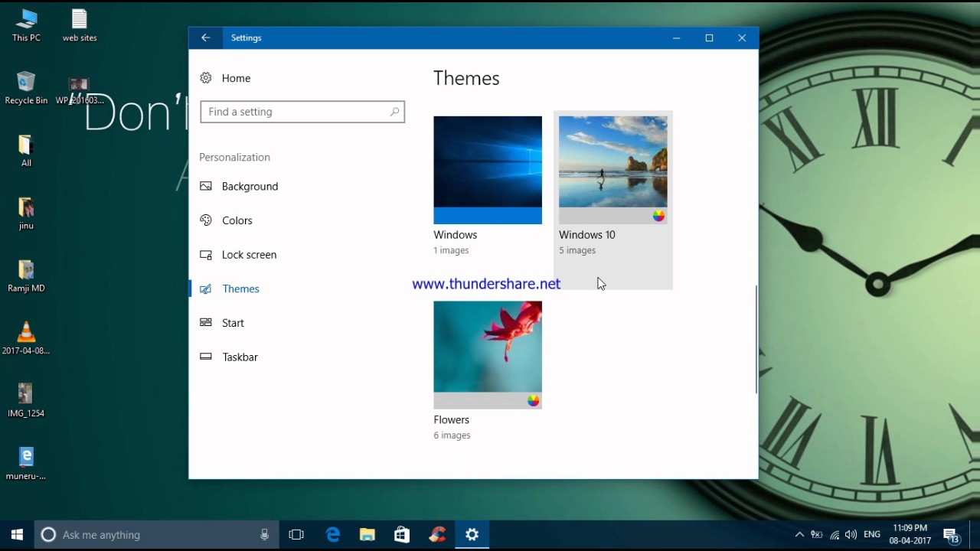The width and height of the screenshot is (980, 551).
Task: Click Ask me anything search box
Action: click(x=157, y=535)
